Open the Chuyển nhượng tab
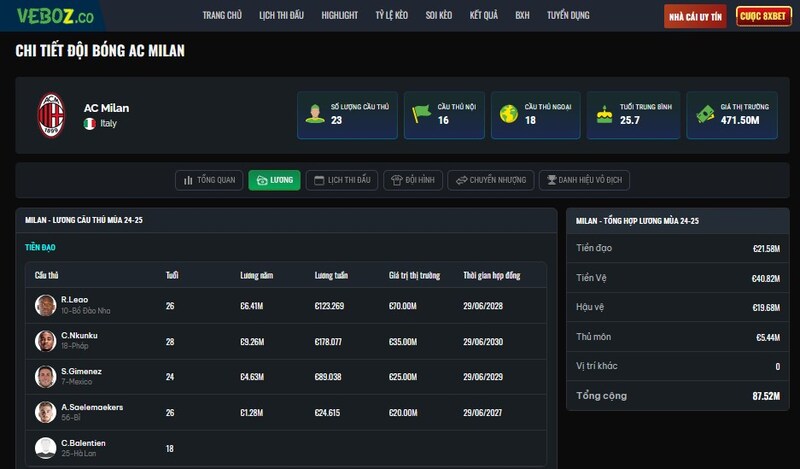The height and width of the screenshot is (469, 800). (x=490, y=180)
